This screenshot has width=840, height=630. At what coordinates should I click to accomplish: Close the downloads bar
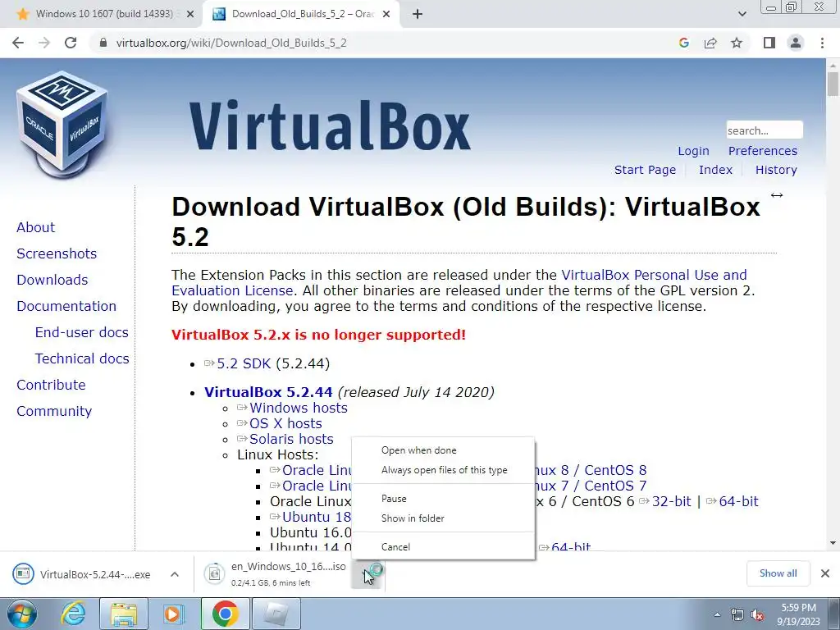point(825,573)
